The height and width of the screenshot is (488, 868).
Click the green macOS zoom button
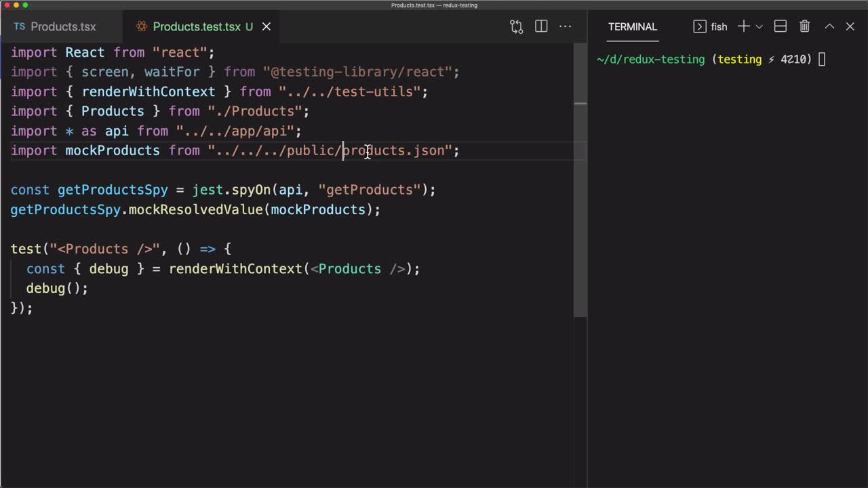pos(26,5)
